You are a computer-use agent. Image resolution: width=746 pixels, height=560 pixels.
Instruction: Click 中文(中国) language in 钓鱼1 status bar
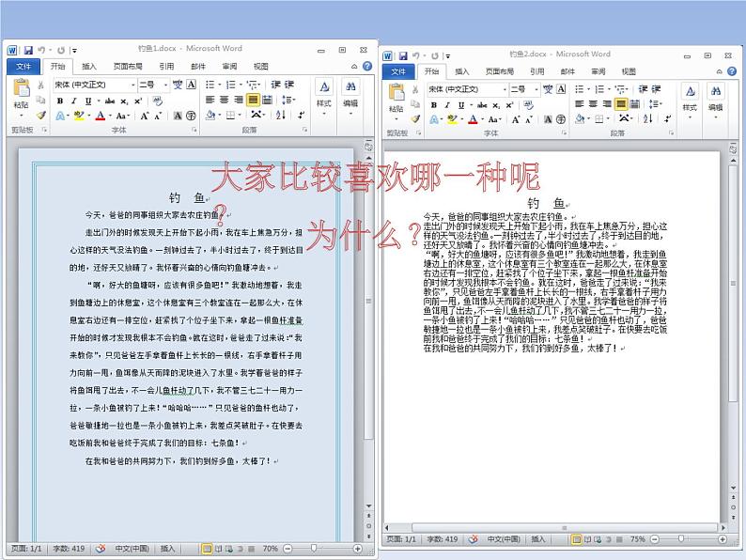(132, 549)
